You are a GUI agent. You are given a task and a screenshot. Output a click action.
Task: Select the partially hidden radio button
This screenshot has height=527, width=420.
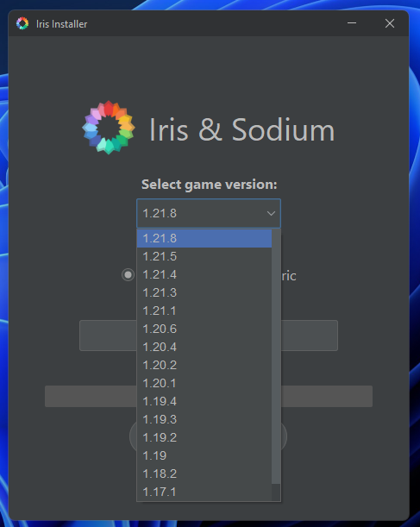tap(128, 275)
